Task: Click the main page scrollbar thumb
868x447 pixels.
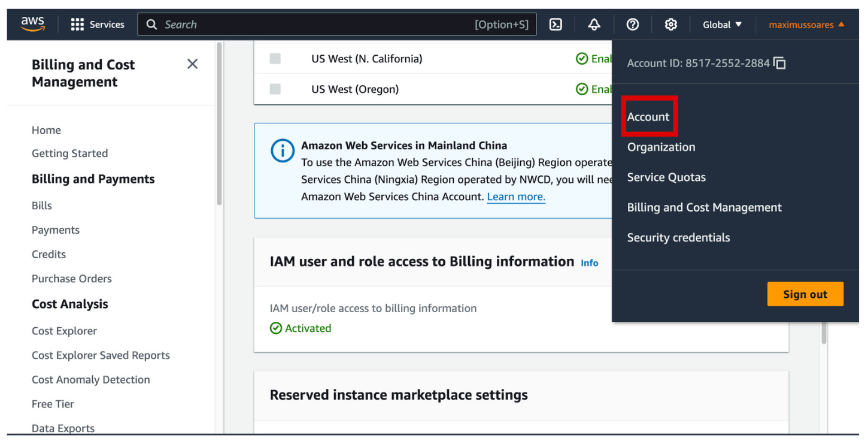Action: [824, 333]
